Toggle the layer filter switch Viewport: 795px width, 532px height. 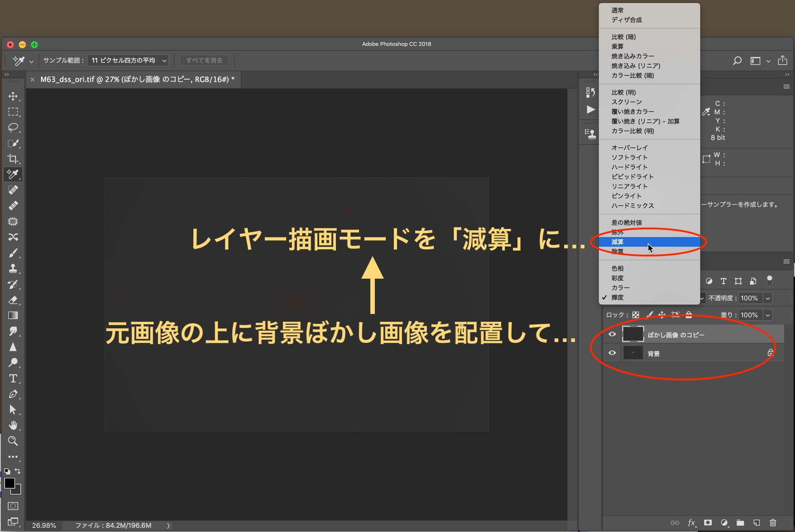(x=769, y=281)
